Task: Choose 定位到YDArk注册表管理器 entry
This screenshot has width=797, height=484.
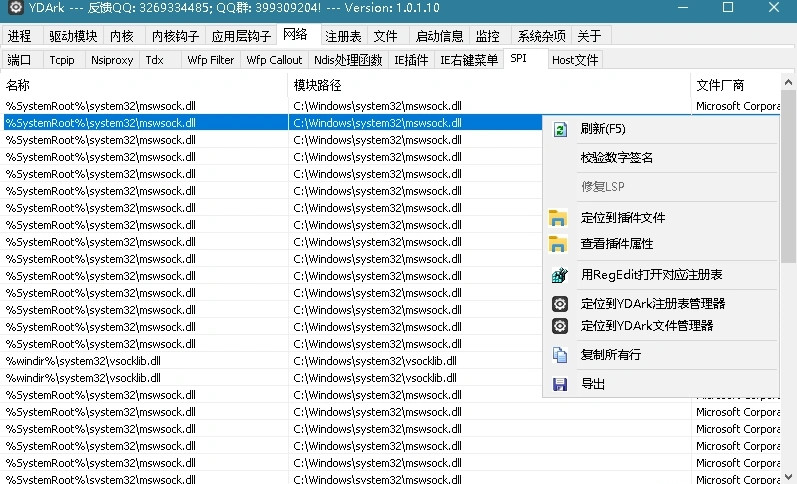Action: (x=661, y=304)
